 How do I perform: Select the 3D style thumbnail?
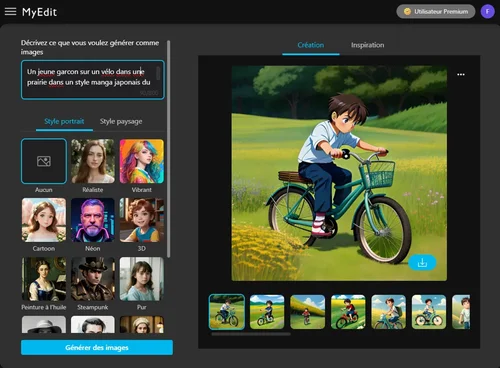pyautogui.click(x=142, y=220)
